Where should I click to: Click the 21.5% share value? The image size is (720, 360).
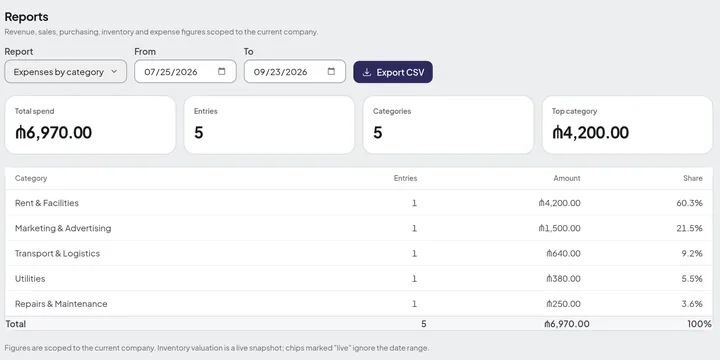689,228
